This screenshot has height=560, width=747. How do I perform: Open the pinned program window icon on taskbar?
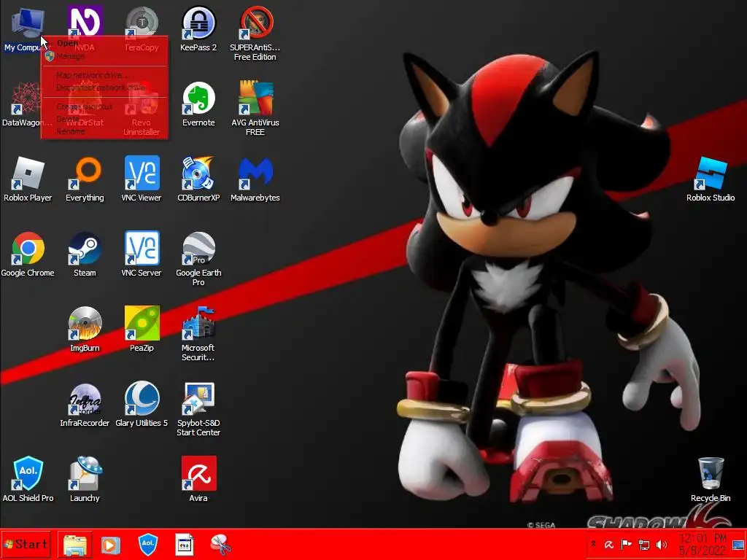pos(185,544)
